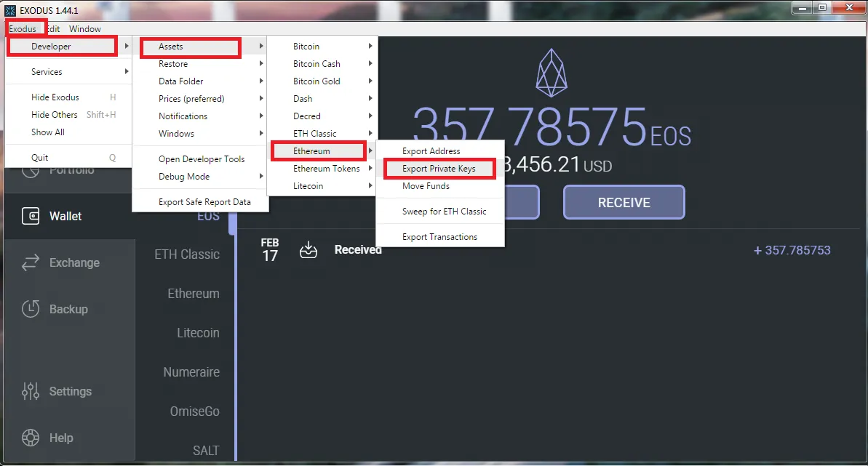The width and height of the screenshot is (868, 466).
Task: Open the Help section in sidebar
Action: coord(69,438)
